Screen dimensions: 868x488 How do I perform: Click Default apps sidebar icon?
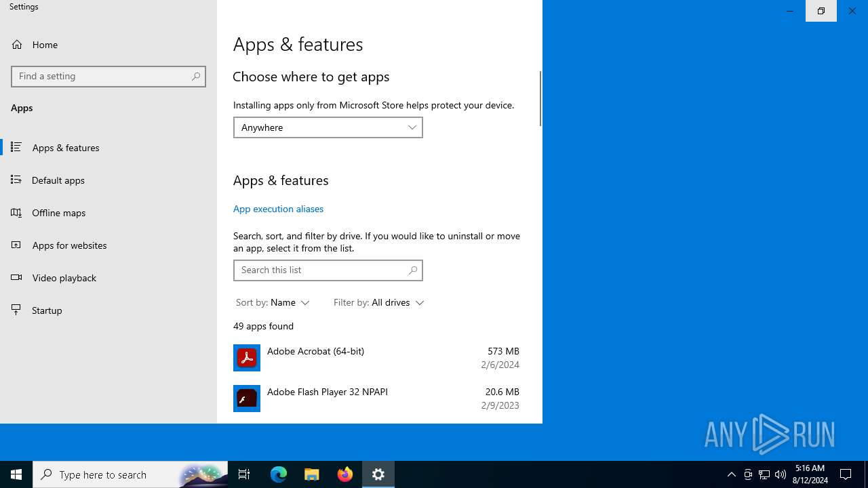tap(16, 180)
